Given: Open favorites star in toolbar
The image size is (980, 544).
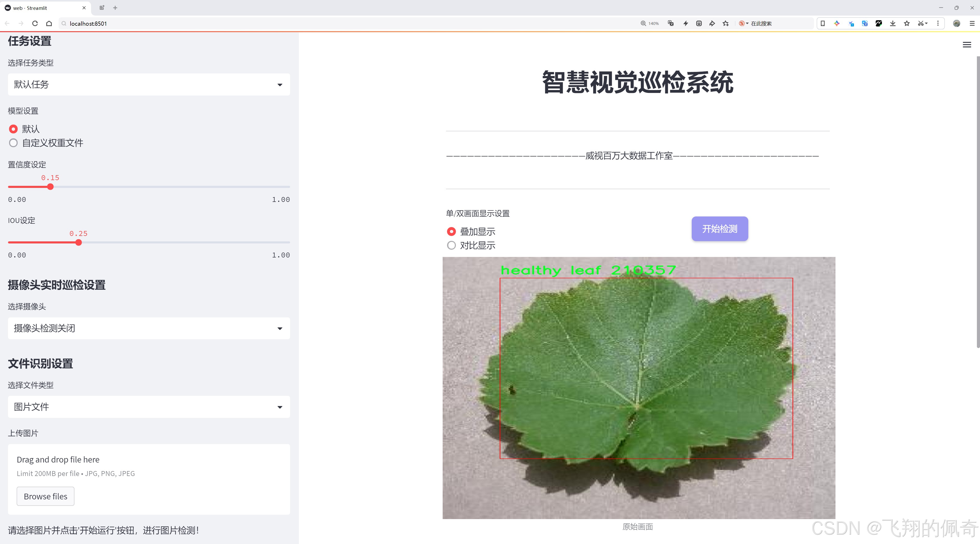Looking at the screenshot, I should (x=907, y=24).
